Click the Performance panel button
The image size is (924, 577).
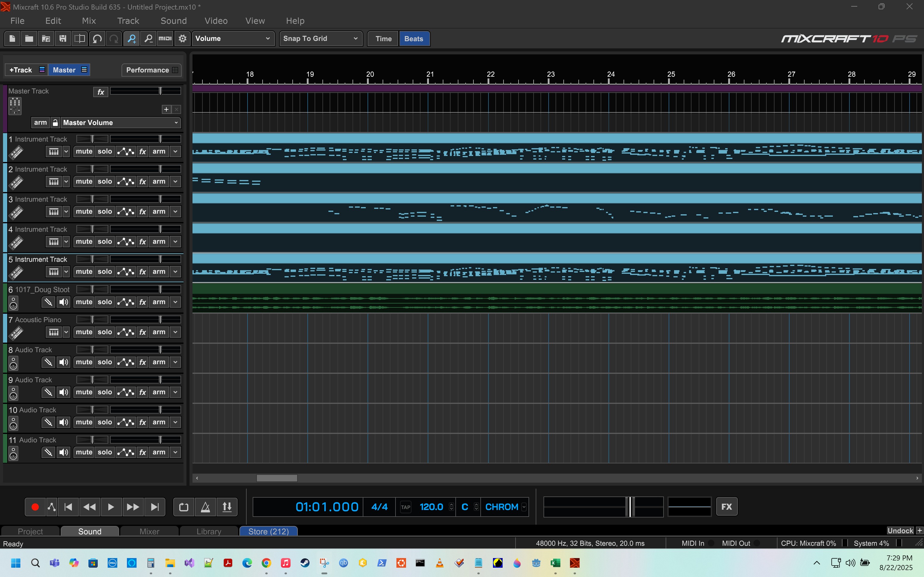tap(152, 70)
